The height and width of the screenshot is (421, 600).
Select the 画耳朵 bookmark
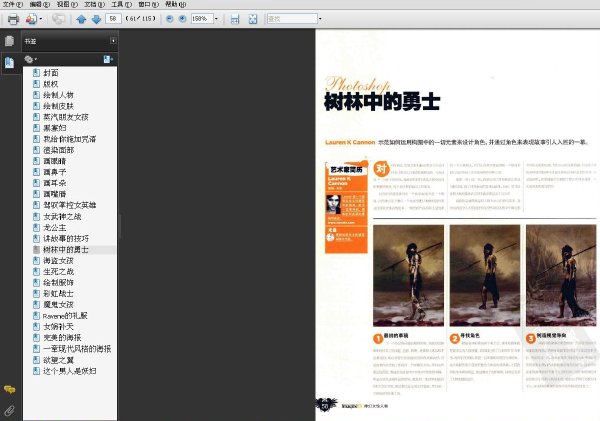pos(55,183)
